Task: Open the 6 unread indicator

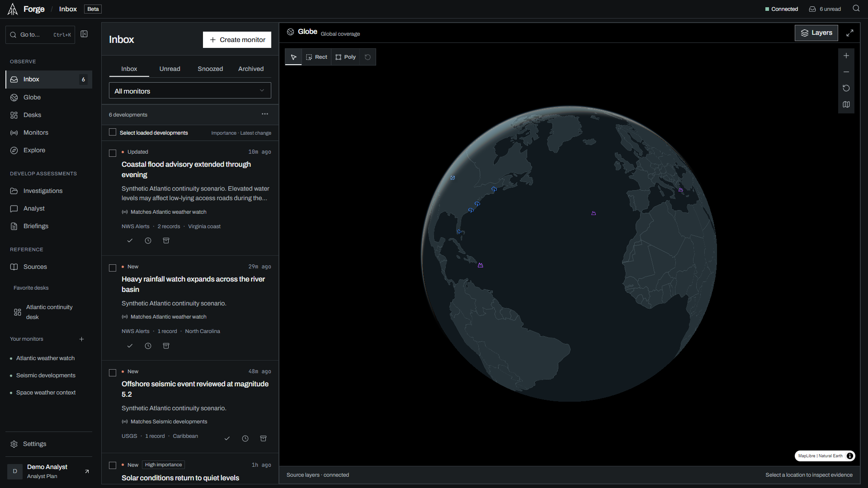Action: pyautogui.click(x=825, y=9)
